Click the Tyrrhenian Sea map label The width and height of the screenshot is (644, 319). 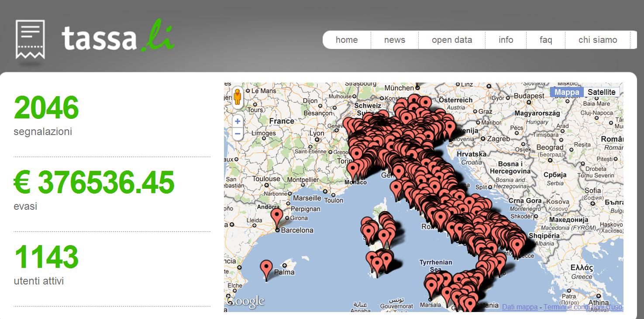[436, 266]
